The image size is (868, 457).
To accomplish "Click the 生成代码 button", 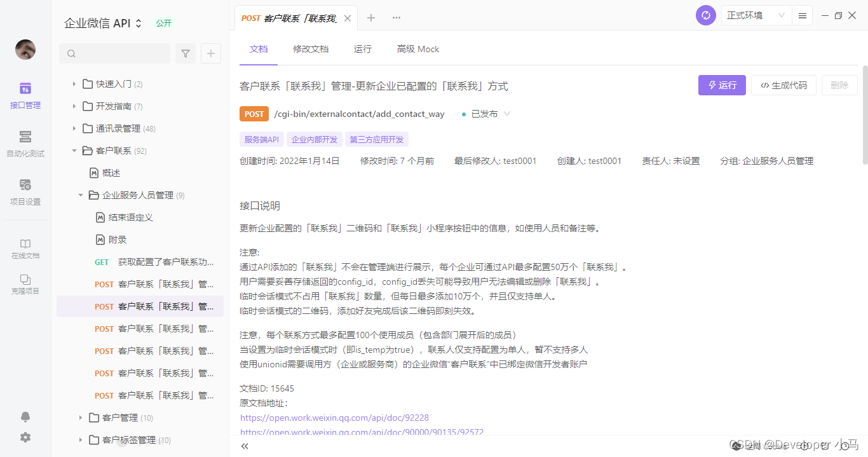I will point(783,85).
